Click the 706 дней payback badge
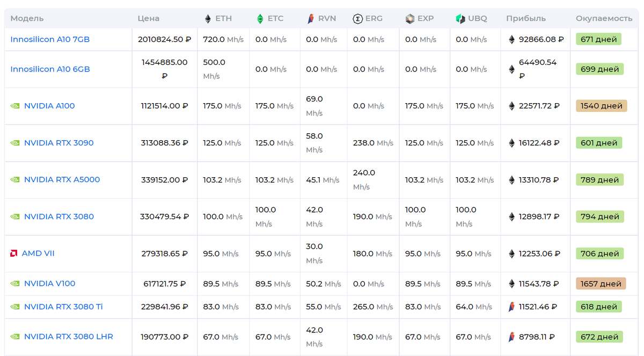The height and width of the screenshot is (356, 644). coord(599,254)
